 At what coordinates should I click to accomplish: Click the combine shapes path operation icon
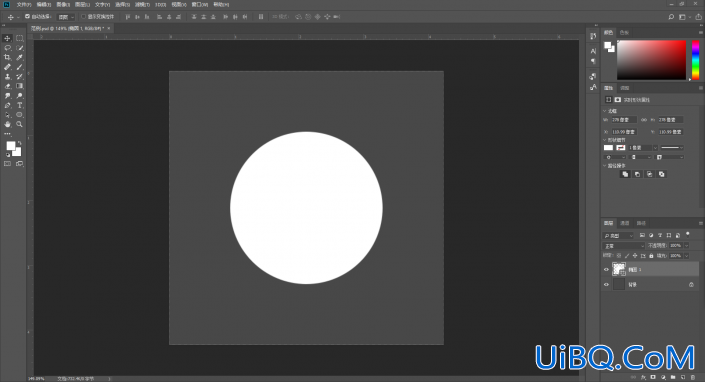(625, 174)
